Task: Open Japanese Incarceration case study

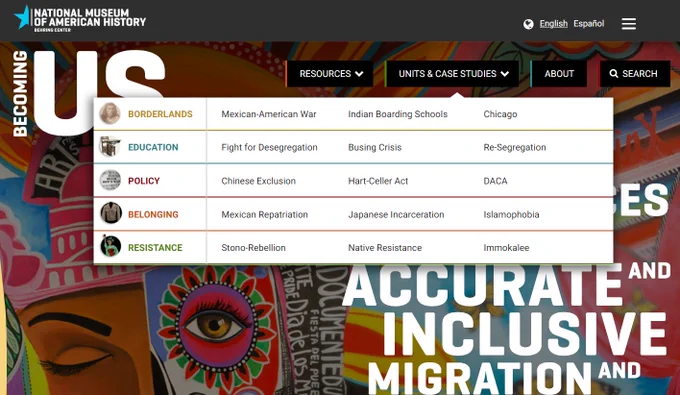Action: (396, 214)
